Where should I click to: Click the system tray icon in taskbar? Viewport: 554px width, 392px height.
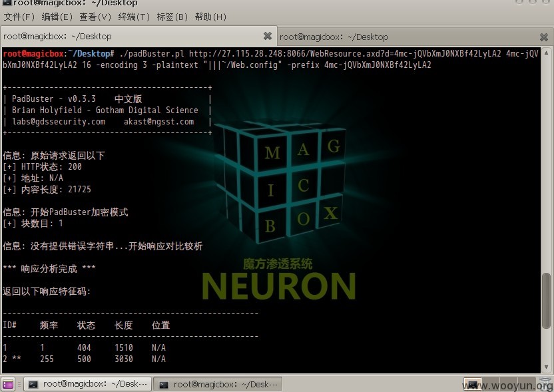pyautogui.click(x=472, y=384)
